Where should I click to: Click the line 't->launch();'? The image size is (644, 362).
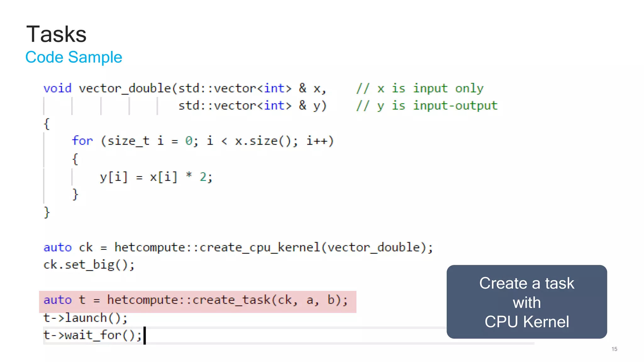85,318
